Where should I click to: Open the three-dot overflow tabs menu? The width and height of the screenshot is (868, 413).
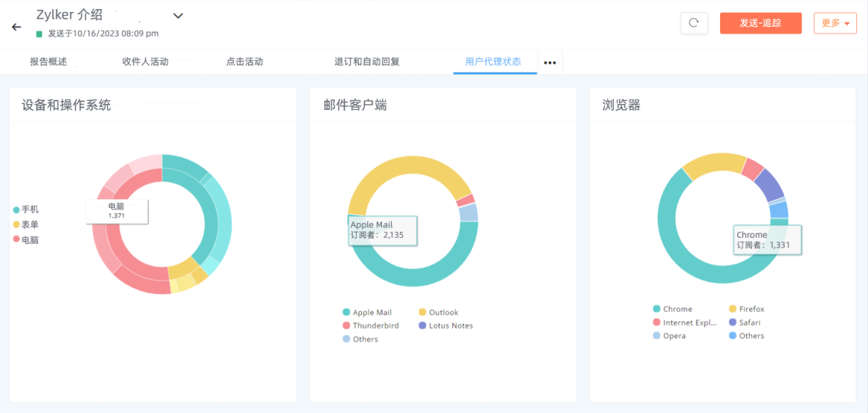(549, 62)
